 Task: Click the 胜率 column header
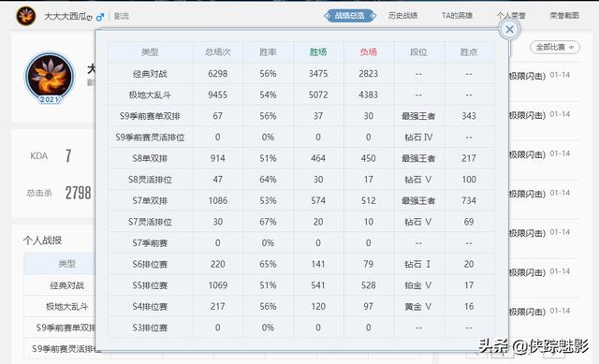tap(268, 52)
